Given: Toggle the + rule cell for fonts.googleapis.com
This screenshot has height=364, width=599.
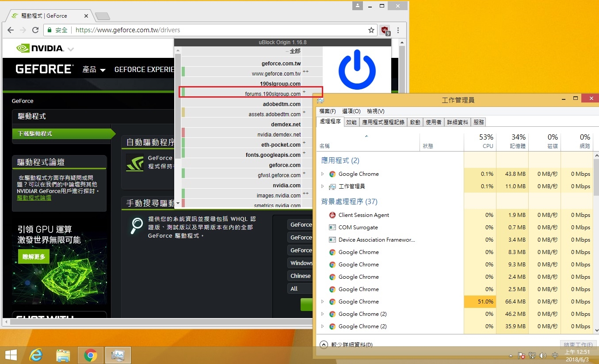Looking at the screenshot, I should (x=312, y=153).
